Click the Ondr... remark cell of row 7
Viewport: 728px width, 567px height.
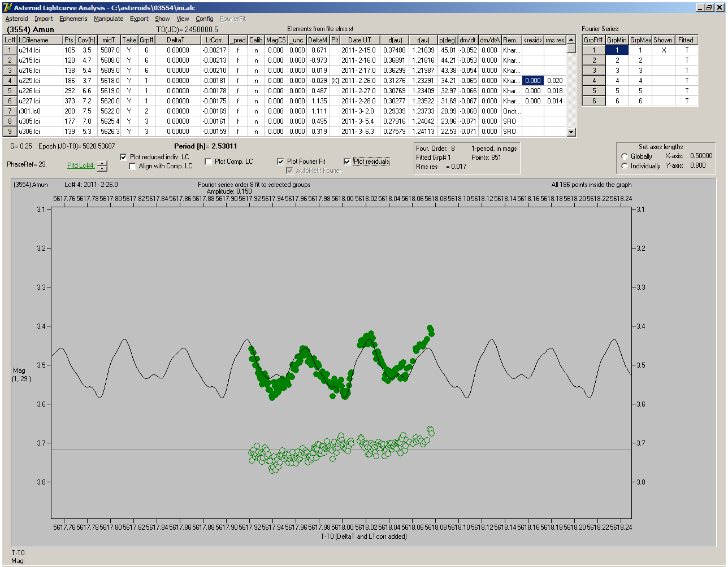coord(512,111)
